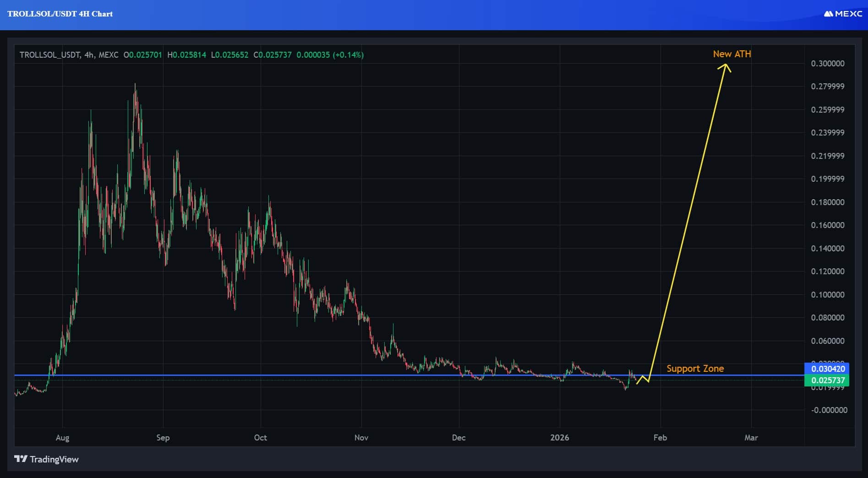
Task: Click the 0.300000 price axis value
Action: (827, 63)
